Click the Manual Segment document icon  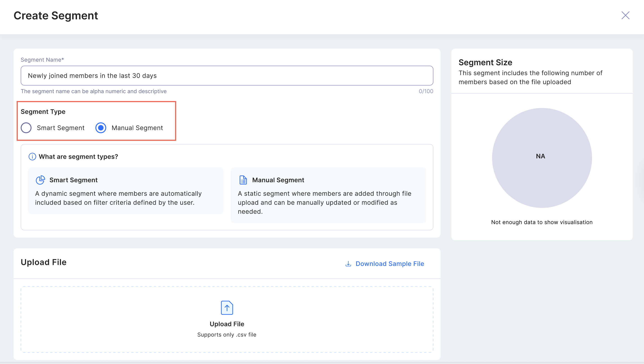(243, 180)
